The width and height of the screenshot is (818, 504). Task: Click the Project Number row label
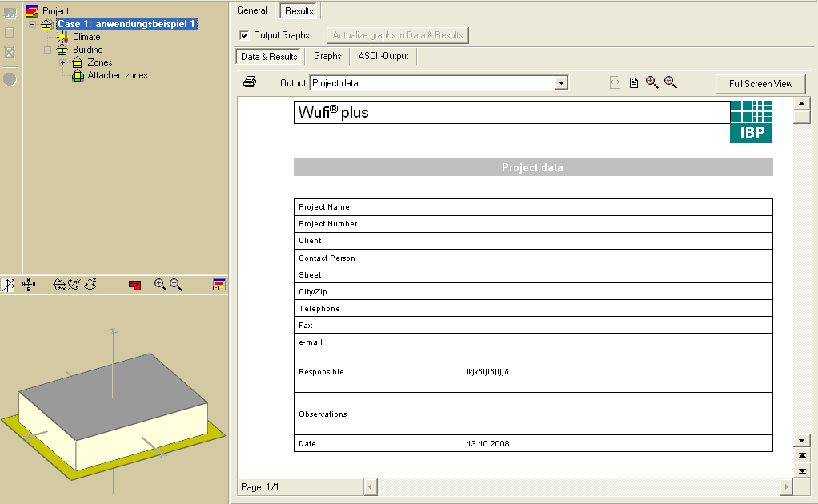(328, 223)
